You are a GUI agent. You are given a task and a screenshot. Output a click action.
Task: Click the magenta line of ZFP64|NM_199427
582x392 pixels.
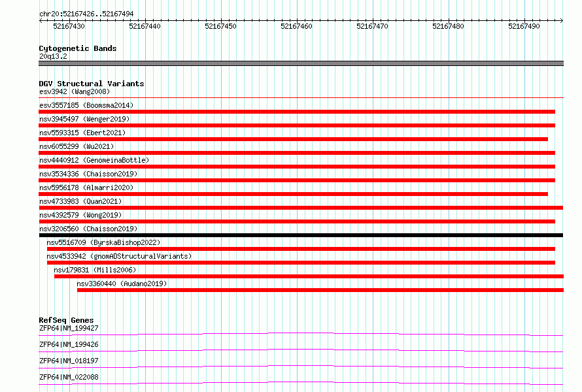(x=301, y=334)
